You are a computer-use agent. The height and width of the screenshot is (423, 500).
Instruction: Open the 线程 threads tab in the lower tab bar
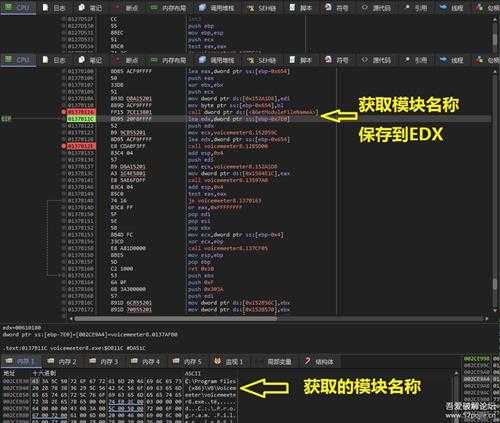point(452,60)
